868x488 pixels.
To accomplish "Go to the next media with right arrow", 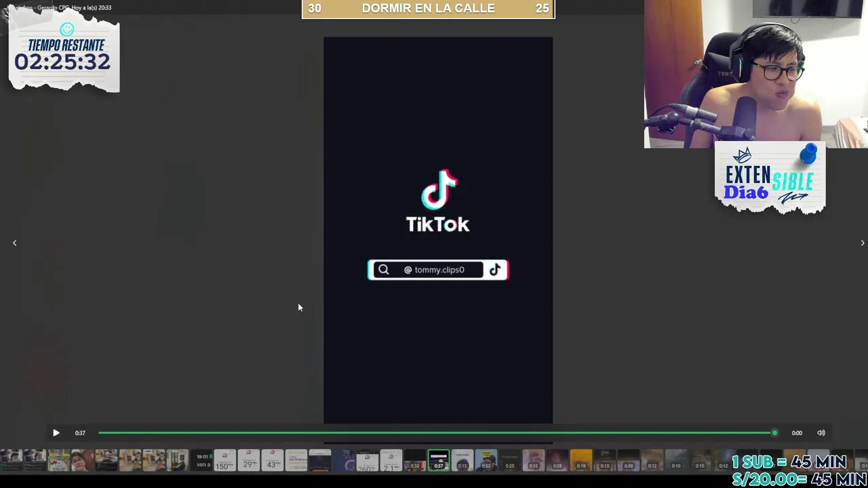I will click(862, 243).
